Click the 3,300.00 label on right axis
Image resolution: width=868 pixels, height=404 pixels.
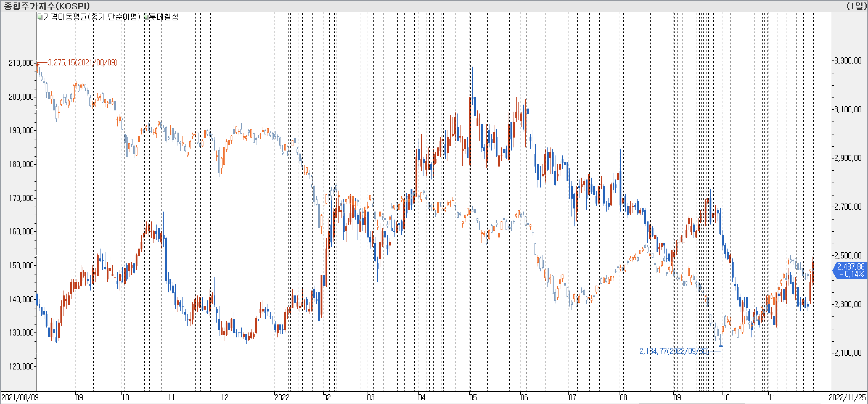[x=848, y=61]
